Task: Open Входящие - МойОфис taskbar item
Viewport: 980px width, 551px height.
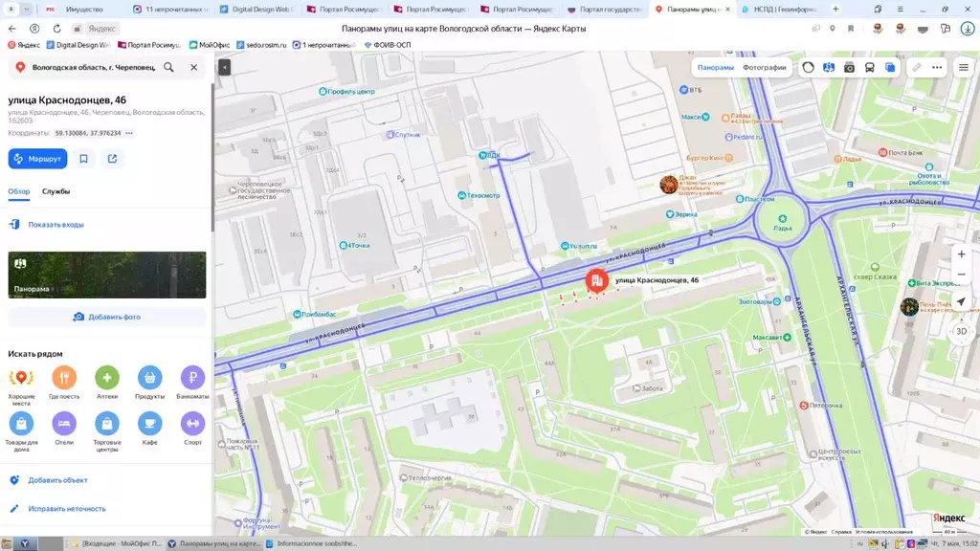Action: 116,543
